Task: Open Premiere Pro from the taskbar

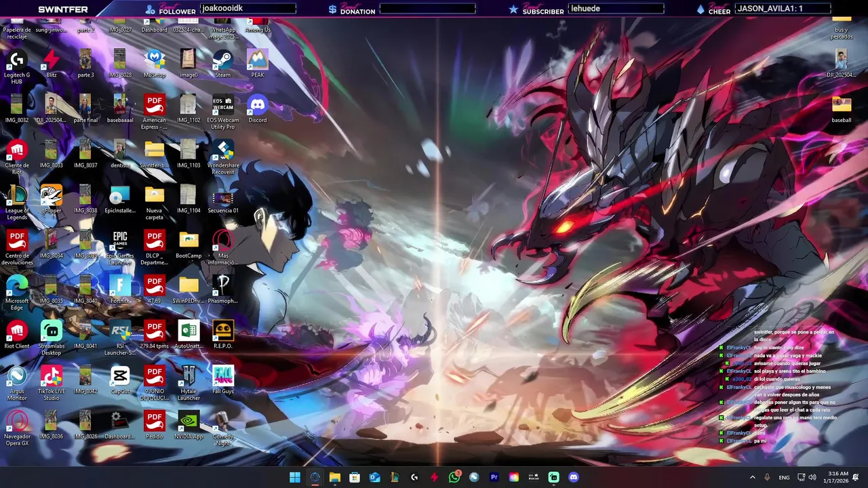Action: (494, 477)
